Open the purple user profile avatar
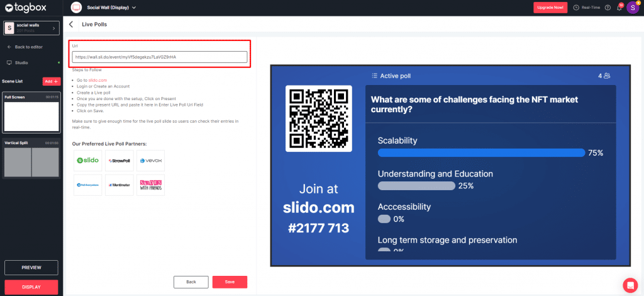 tap(632, 8)
